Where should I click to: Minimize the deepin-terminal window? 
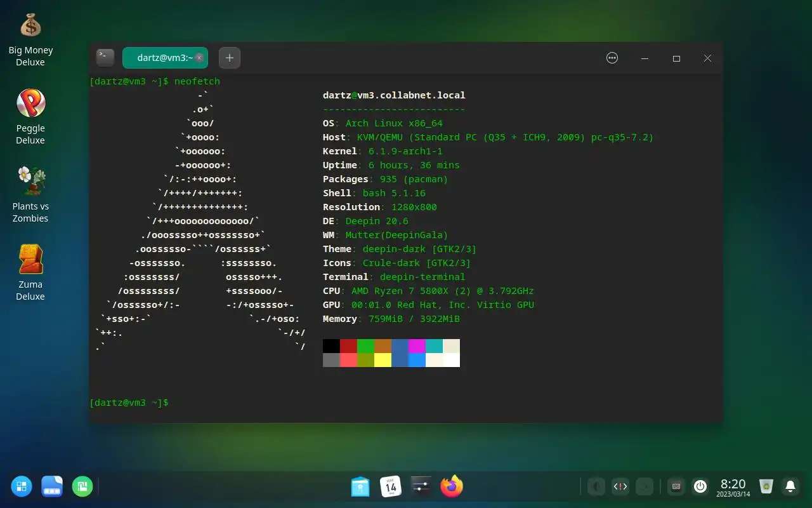[645, 58]
